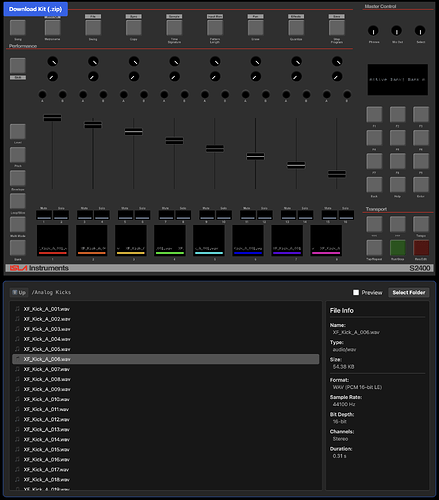Click the Metronome pad button
This screenshot has width=439, height=500.
[53, 27]
